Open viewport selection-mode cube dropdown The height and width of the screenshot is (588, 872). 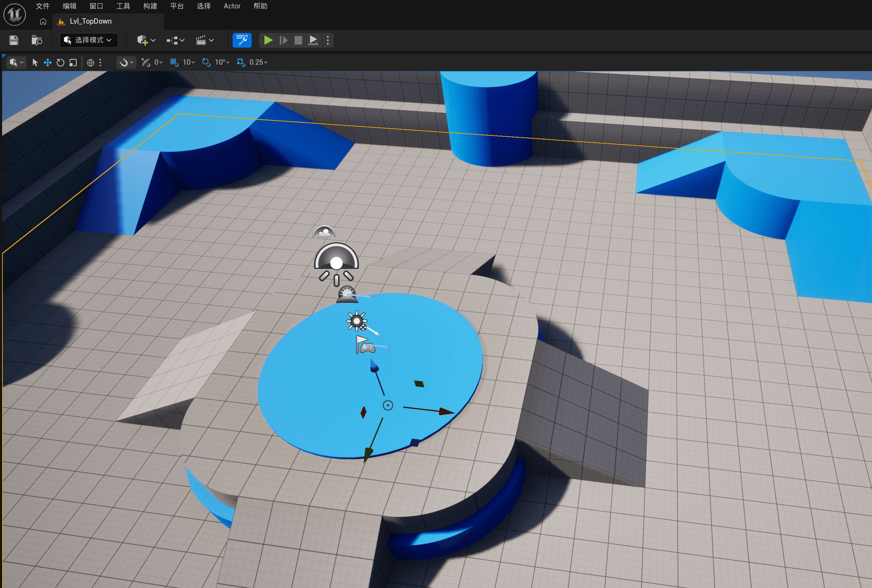click(x=16, y=62)
